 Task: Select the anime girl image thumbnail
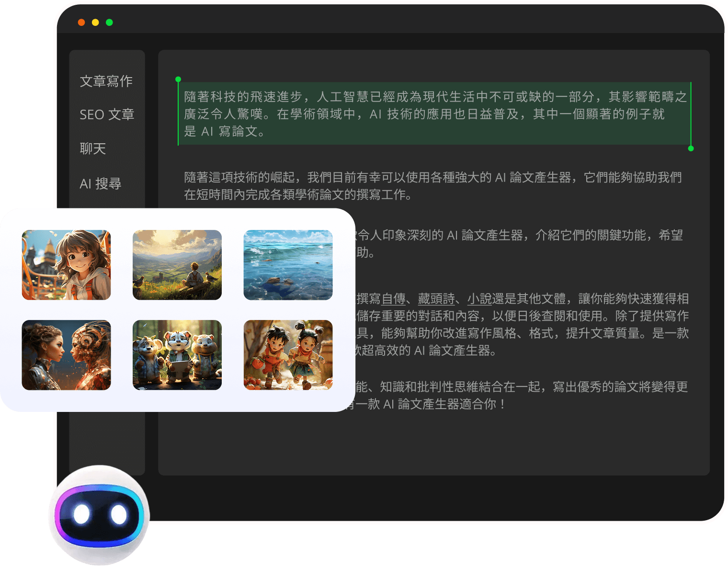66,265
